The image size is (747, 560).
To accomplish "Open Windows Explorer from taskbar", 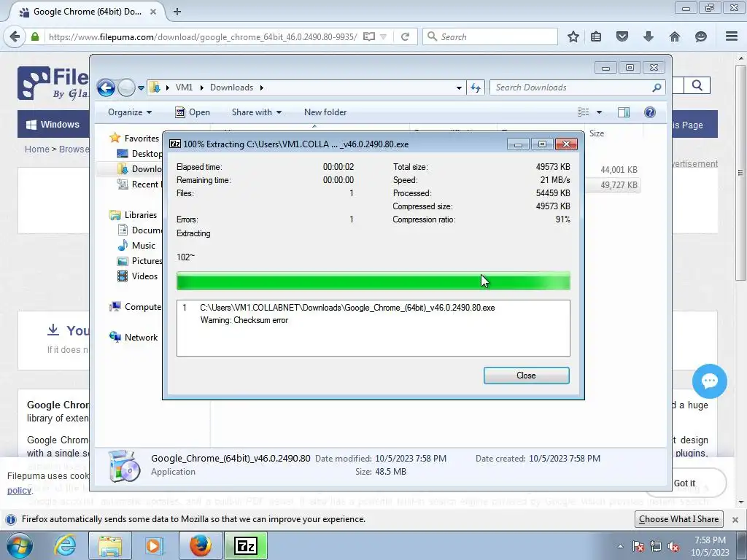I will (x=110, y=545).
